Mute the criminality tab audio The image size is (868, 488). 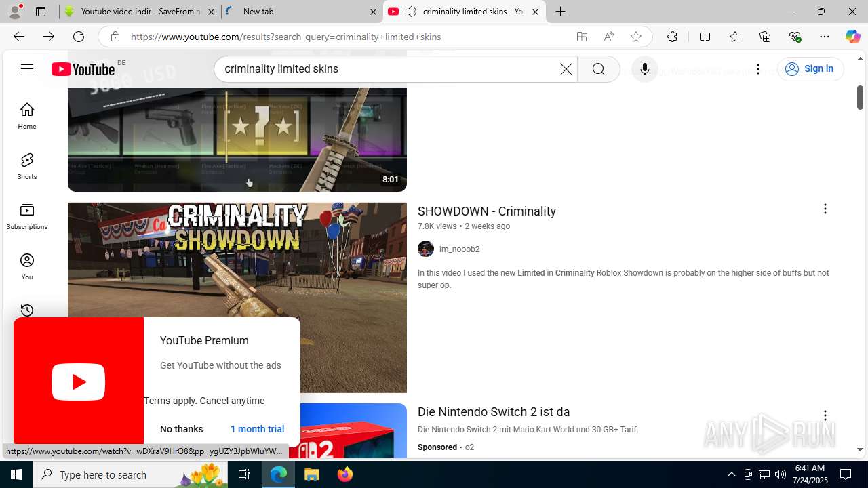click(411, 12)
